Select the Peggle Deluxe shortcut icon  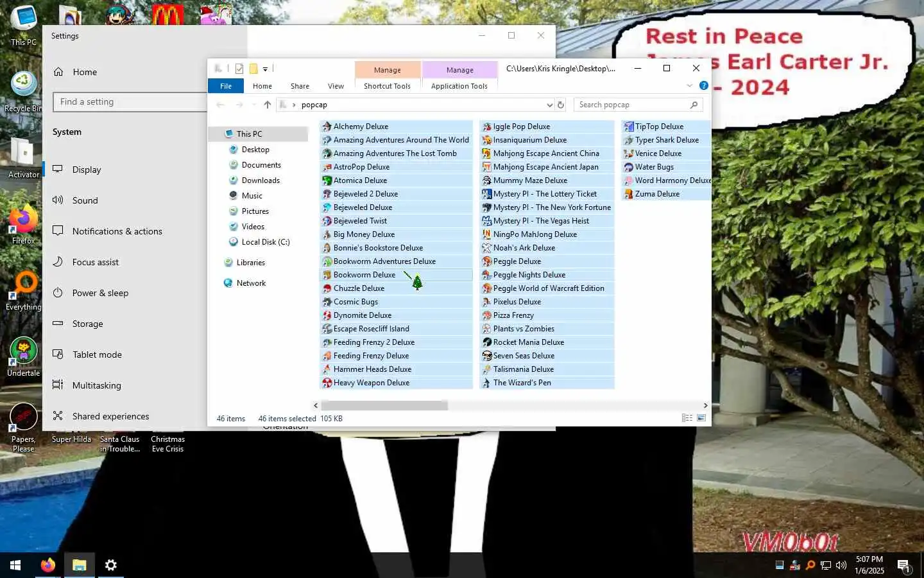(x=487, y=261)
